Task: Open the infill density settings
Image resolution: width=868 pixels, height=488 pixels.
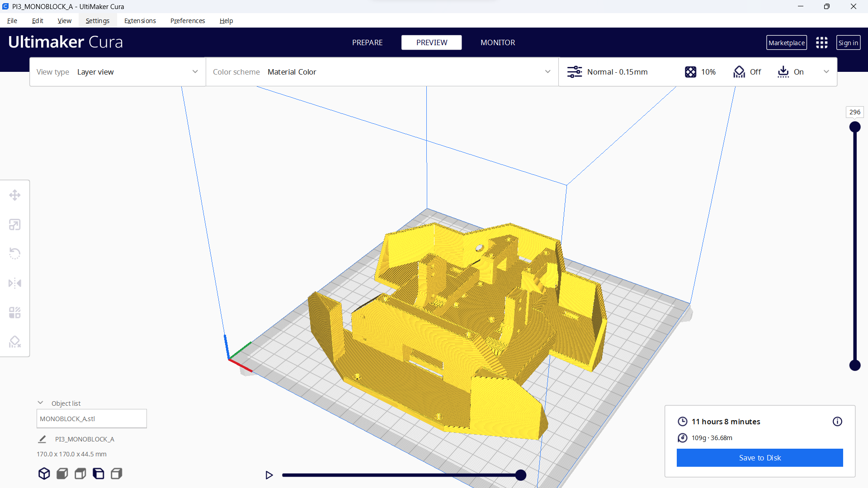Action: click(x=700, y=71)
